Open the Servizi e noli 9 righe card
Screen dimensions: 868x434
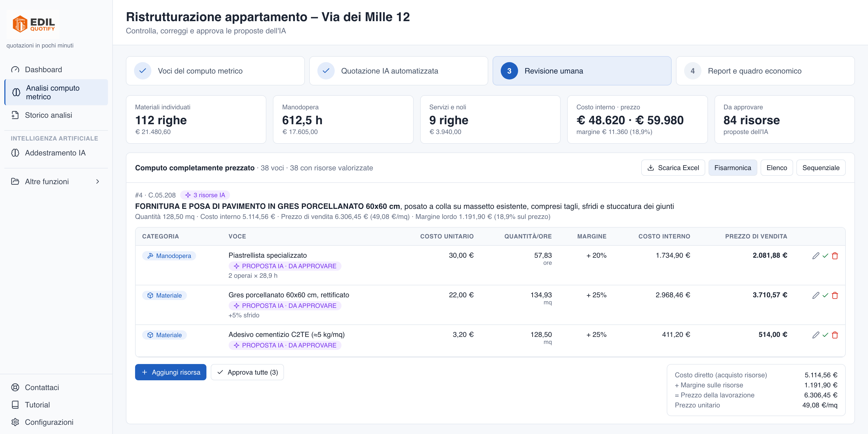pos(490,120)
